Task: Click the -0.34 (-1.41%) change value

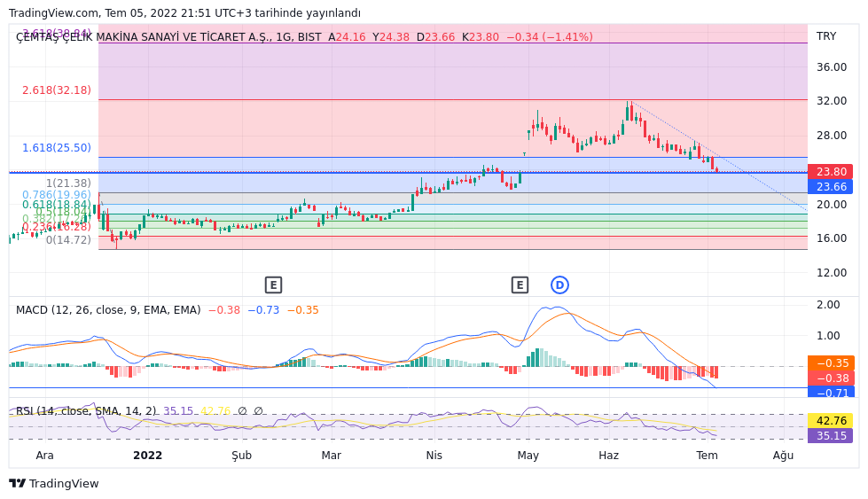Action: coord(550,37)
